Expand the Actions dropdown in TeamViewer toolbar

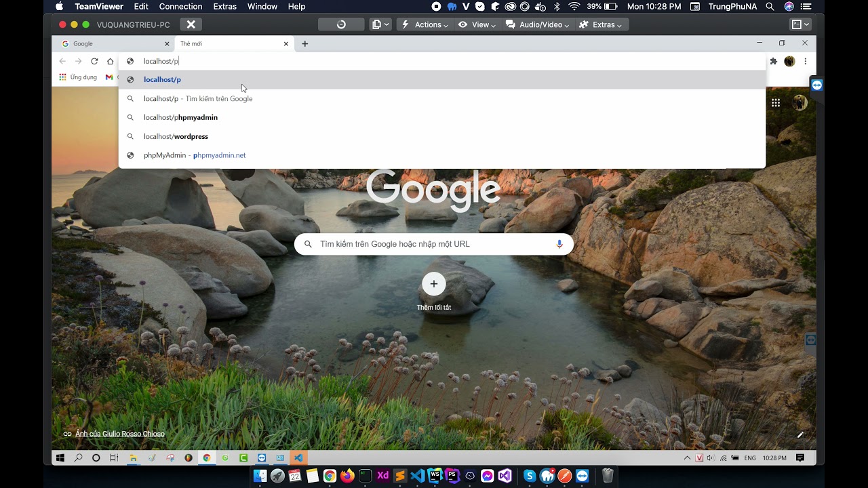click(x=425, y=24)
